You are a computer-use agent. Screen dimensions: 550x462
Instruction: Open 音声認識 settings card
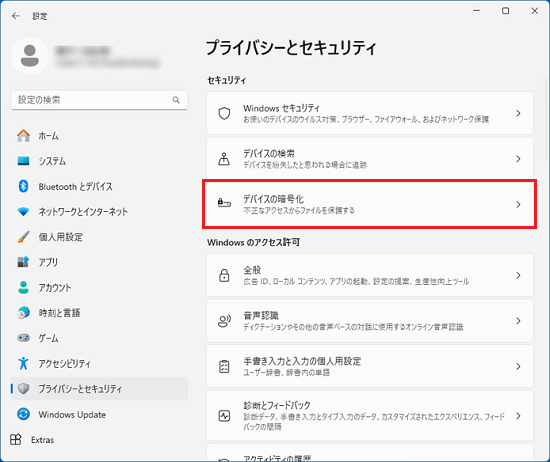[x=370, y=321]
